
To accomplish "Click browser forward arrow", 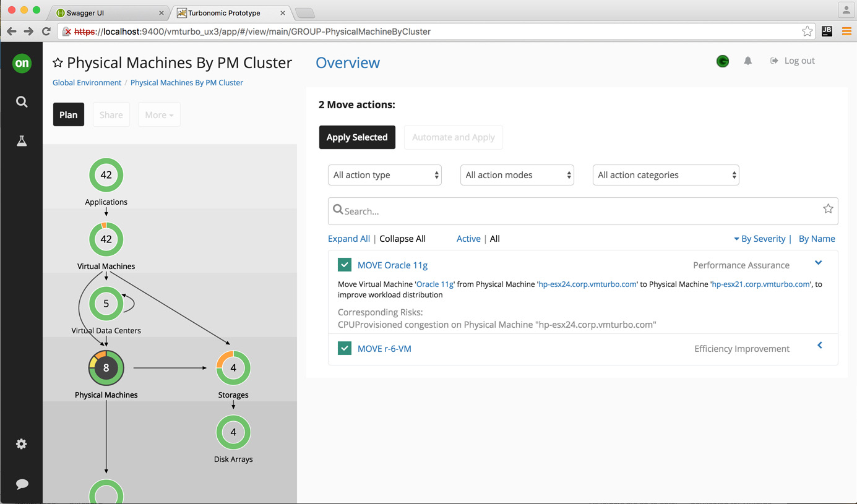I will (x=28, y=31).
